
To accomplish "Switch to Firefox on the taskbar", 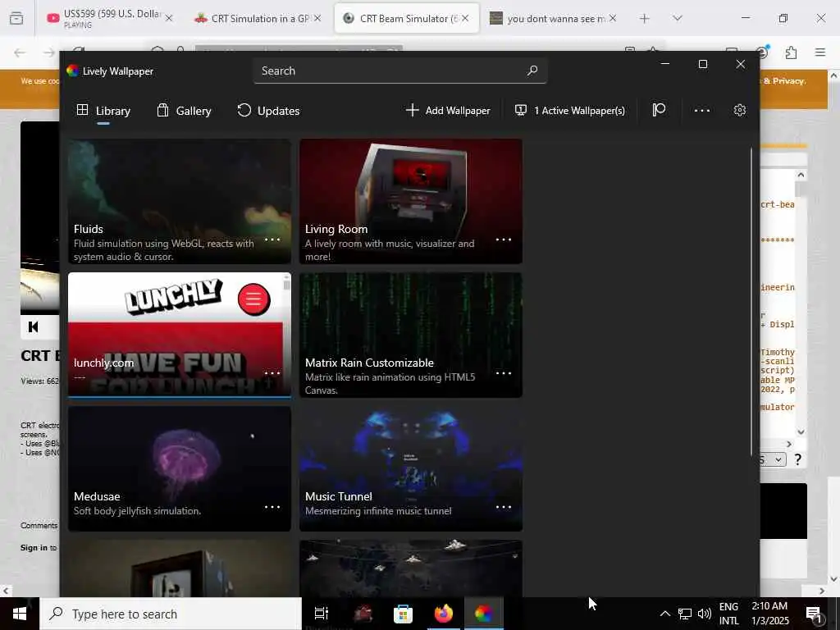I will (x=444, y=614).
